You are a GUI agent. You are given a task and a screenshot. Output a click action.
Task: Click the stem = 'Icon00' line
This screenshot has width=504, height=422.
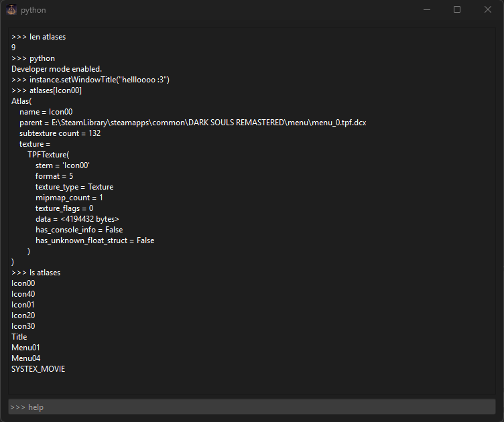click(63, 165)
